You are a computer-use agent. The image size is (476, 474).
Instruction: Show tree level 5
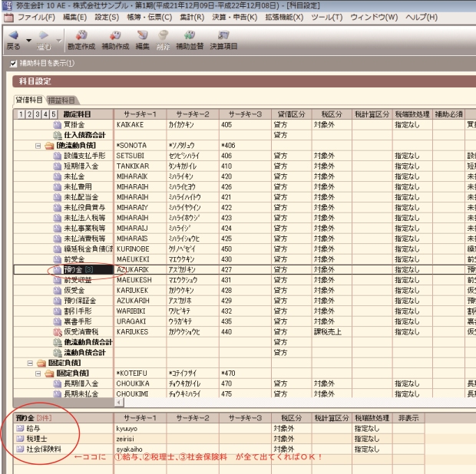54,114
